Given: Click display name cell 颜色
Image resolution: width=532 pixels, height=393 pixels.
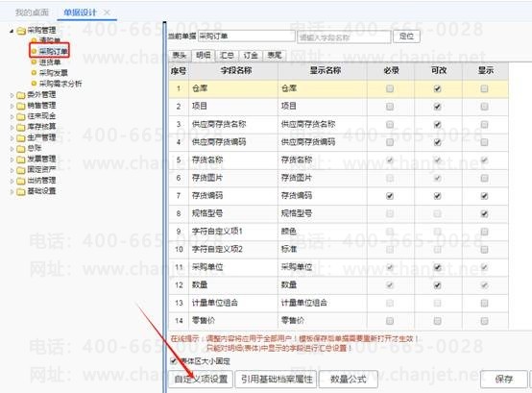Looking at the screenshot, I should point(323,232).
